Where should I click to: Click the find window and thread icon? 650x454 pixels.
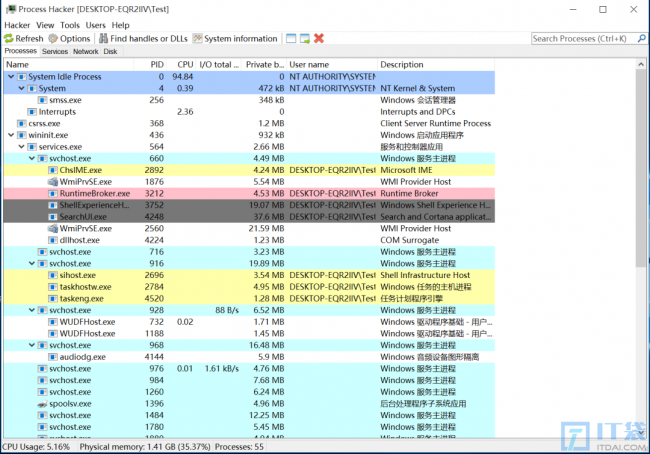coord(305,39)
